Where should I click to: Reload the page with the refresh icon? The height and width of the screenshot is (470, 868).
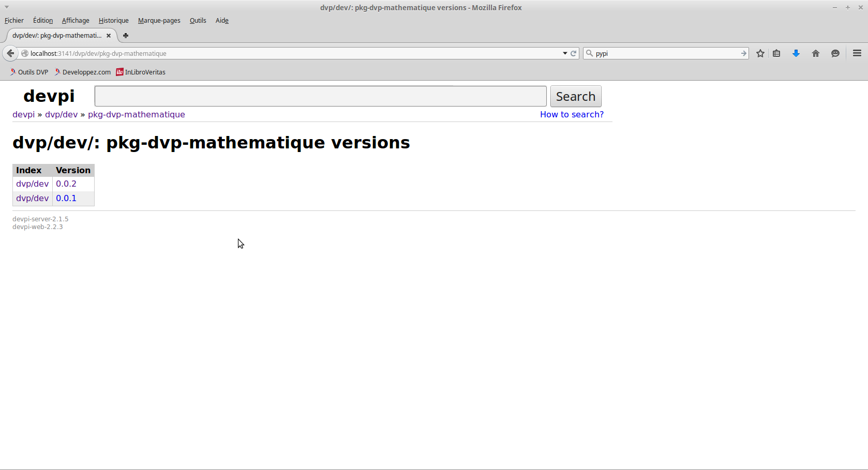574,53
